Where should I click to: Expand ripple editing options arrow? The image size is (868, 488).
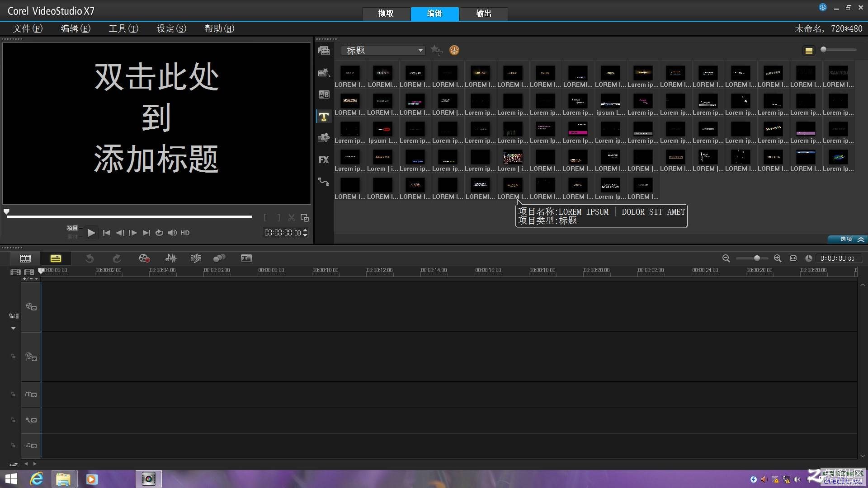[x=13, y=328]
